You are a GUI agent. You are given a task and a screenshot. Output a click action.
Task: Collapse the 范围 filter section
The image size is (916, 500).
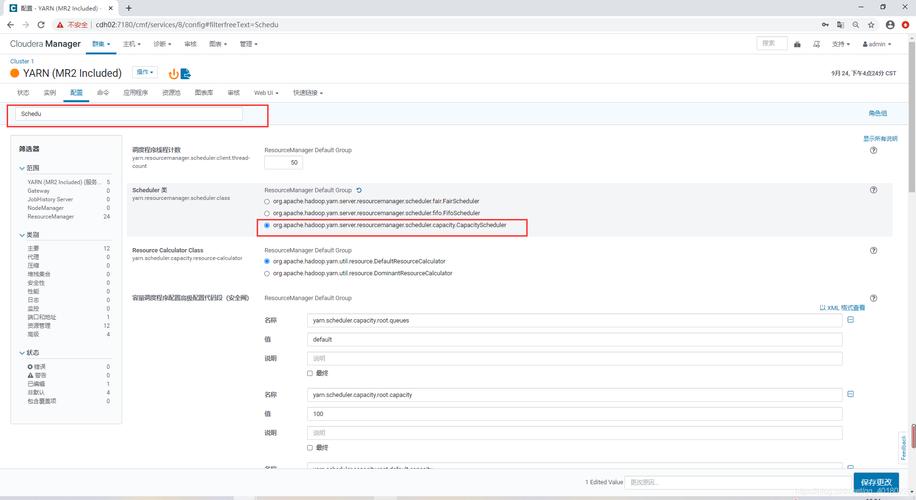(x=22, y=168)
